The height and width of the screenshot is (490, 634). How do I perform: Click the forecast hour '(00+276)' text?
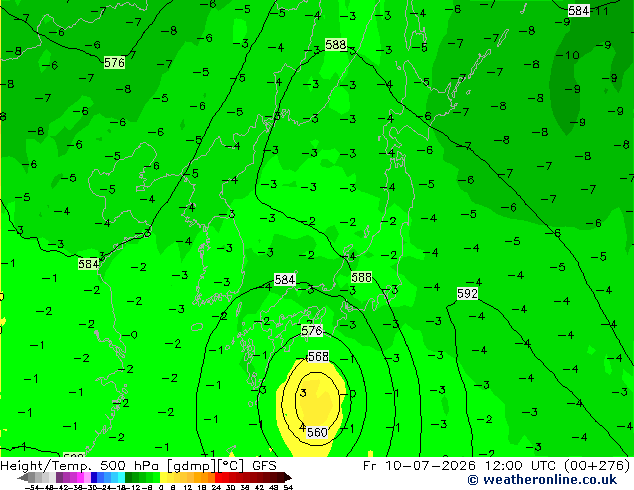596,465
